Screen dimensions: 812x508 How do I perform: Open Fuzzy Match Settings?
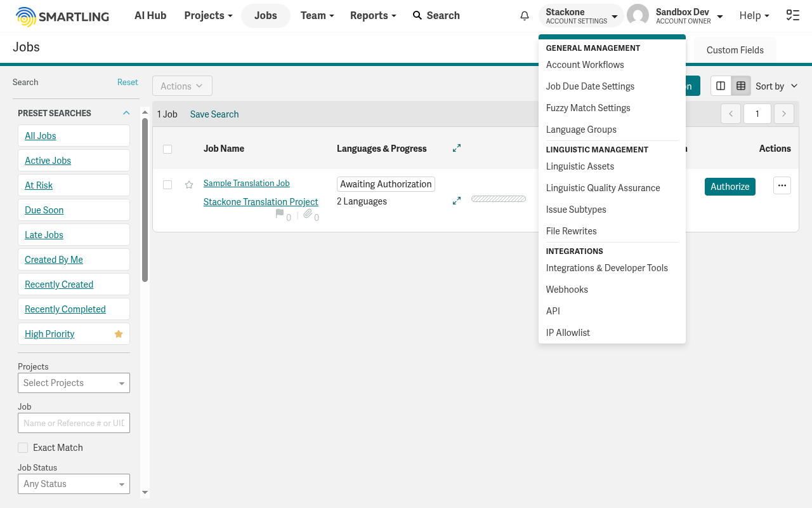pyautogui.click(x=588, y=108)
